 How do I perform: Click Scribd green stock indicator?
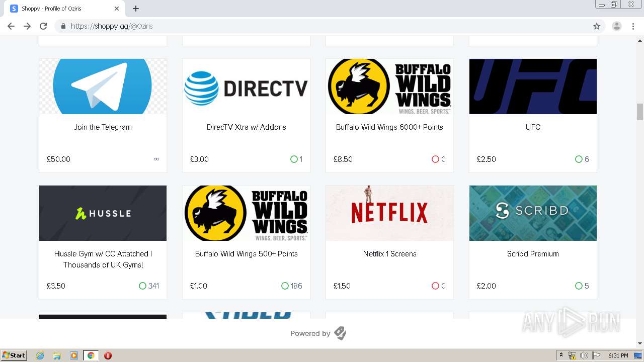pos(579,286)
